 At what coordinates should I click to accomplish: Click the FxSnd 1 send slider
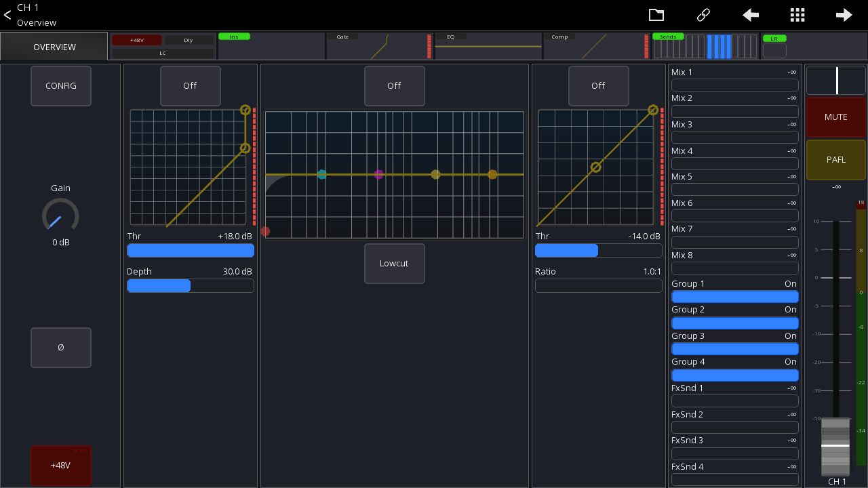pos(734,401)
